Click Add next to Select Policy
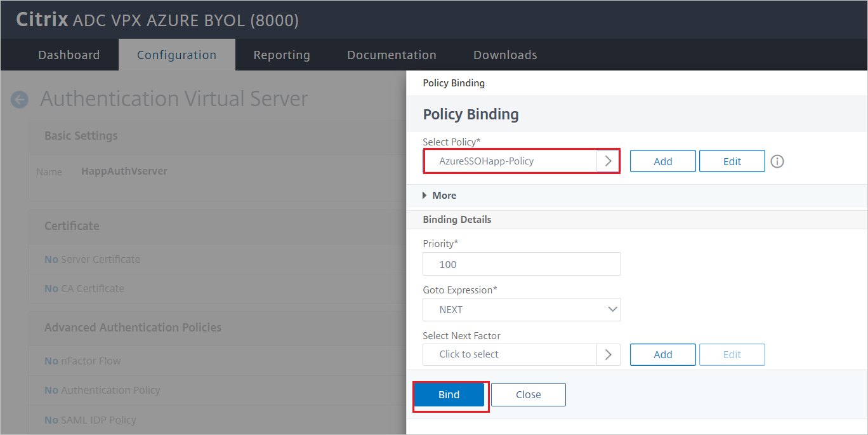Viewport: 868px width, 435px height. point(662,161)
